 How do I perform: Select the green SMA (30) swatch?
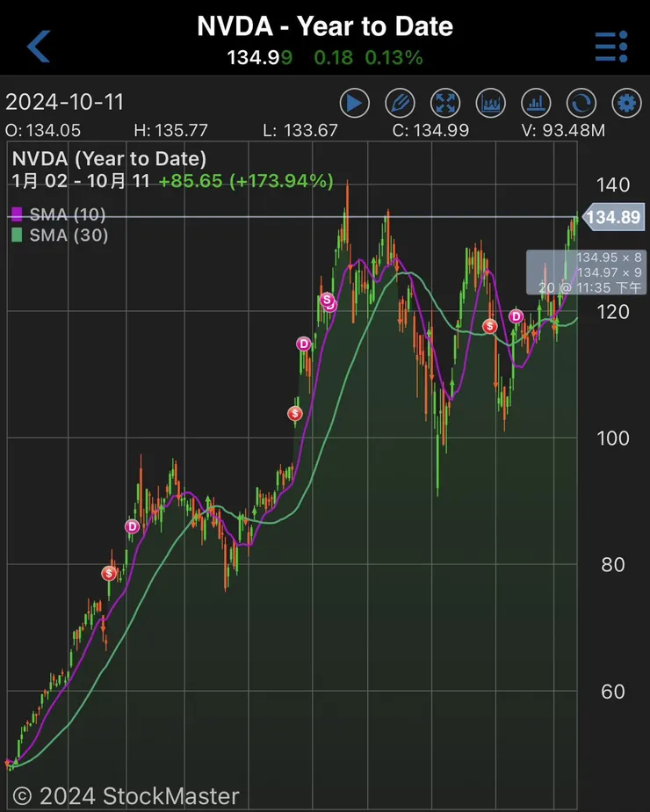[x=17, y=236]
